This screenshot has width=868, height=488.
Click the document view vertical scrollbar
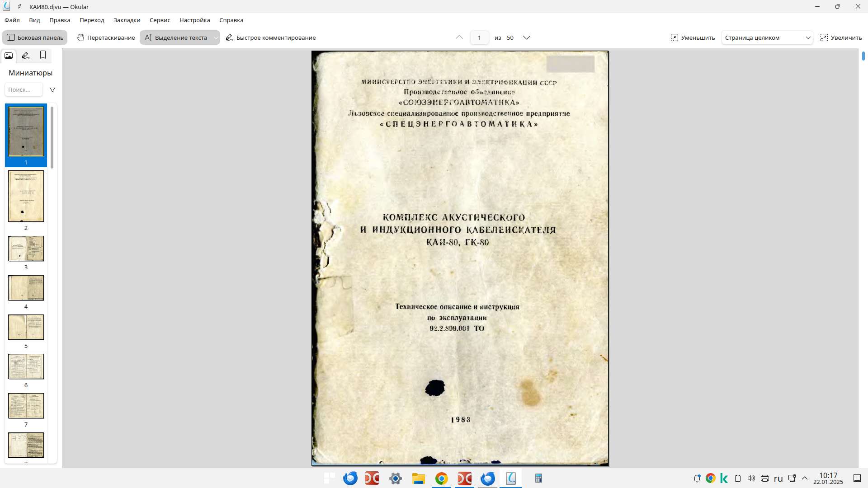863,56
